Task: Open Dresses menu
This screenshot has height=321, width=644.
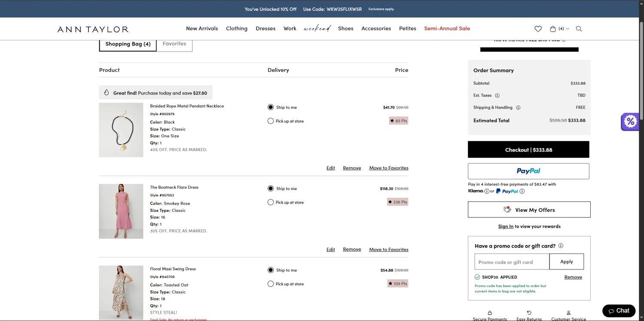Action: (265, 28)
